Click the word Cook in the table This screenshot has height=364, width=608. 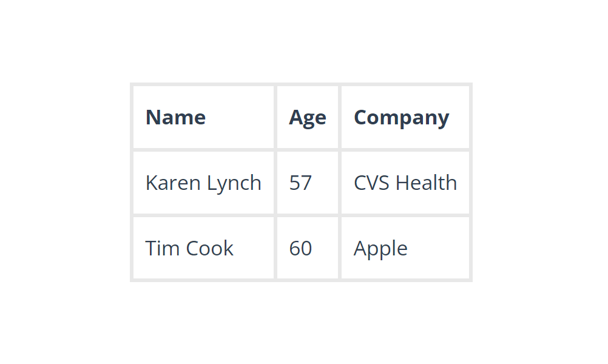click(x=209, y=248)
